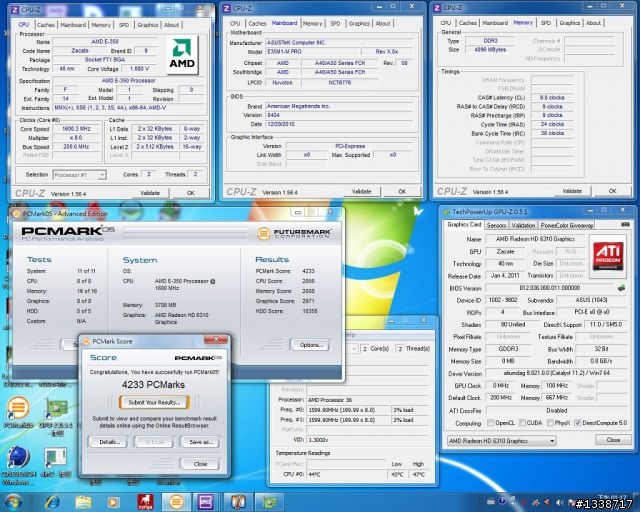Click Validate in Memory CPU-Z window
Viewport: 640px width, 512px height.
coord(571,191)
